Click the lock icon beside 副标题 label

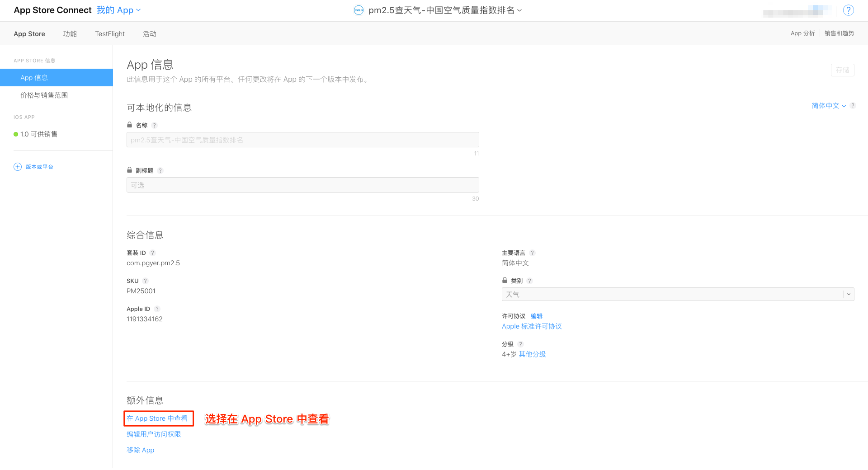point(130,170)
